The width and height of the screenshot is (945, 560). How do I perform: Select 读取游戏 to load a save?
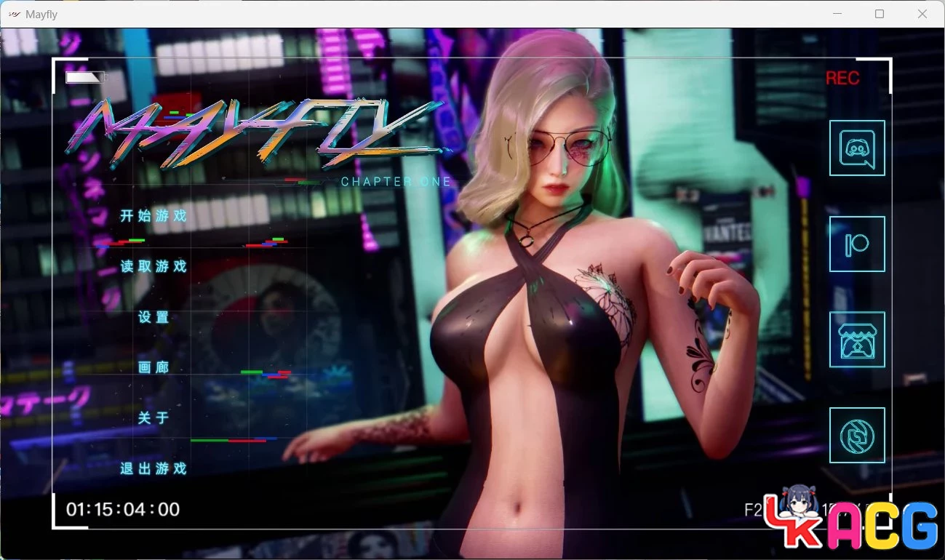click(x=153, y=267)
